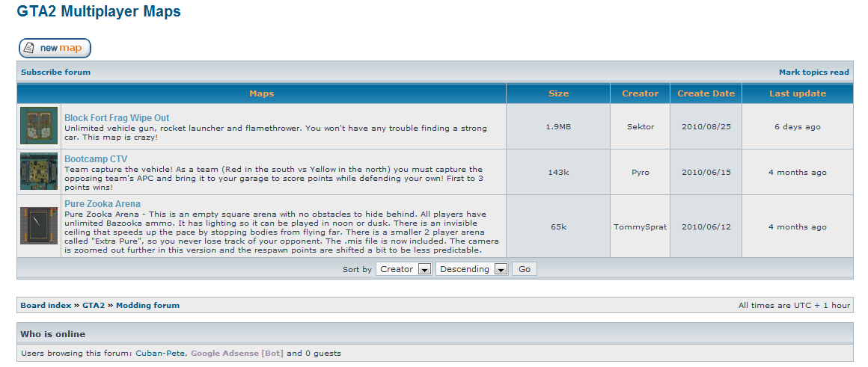View Cuban-Pete user profile
The height and width of the screenshot is (367, 868).
point(160,353)
